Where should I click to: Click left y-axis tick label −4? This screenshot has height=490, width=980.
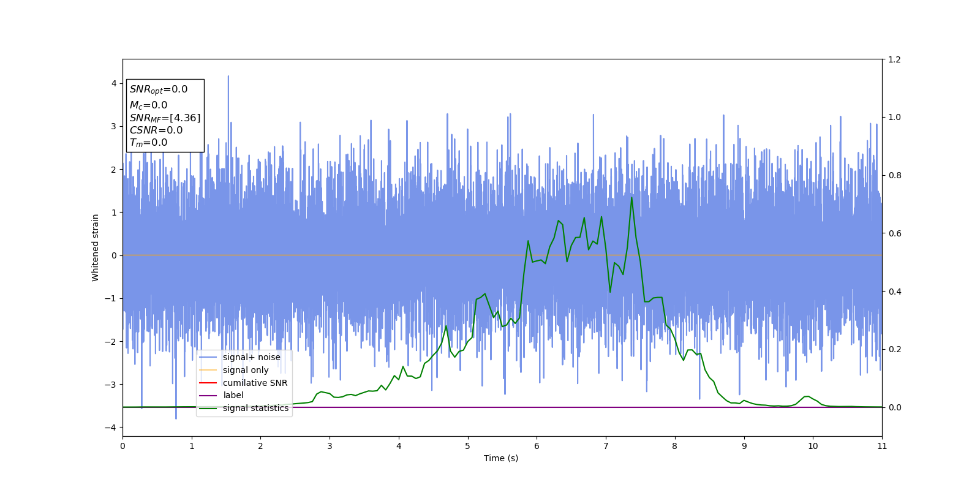111,428
